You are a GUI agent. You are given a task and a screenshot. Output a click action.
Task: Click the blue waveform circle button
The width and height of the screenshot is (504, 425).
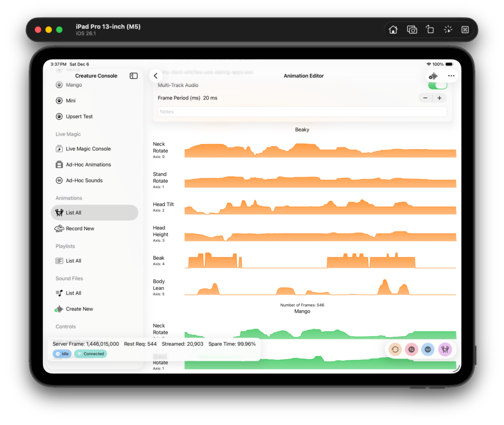point(428,350)
